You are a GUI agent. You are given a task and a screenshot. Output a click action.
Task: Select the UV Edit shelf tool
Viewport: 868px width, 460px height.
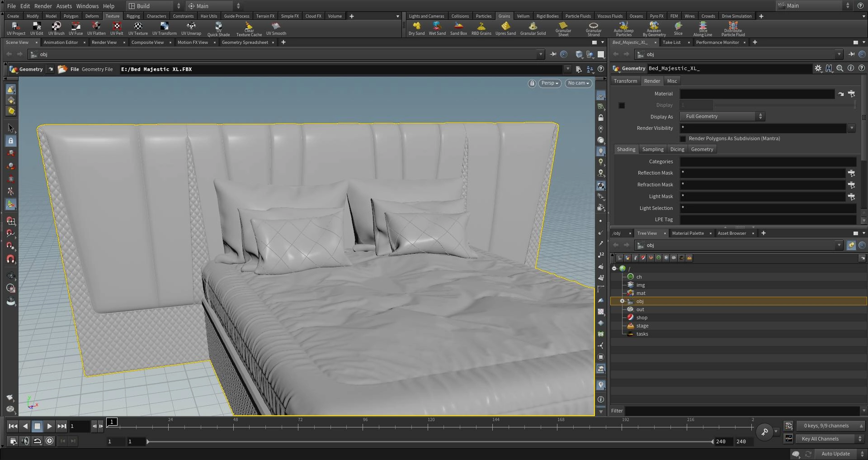[37, 29]
